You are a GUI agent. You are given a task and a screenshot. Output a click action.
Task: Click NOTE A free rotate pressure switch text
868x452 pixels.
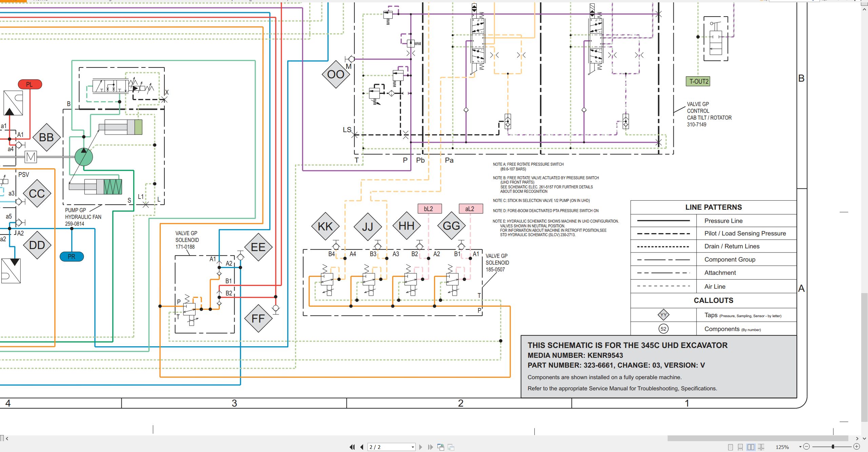click(x=528, y=166)
